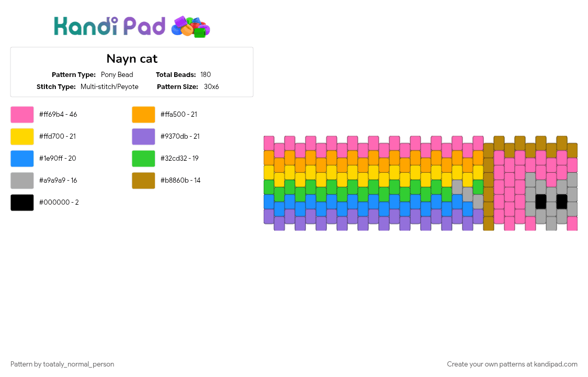Viewport: 588px width, 377px height.
Task: Click the colorful beads logo icon
Action: [x=190, y=27]
